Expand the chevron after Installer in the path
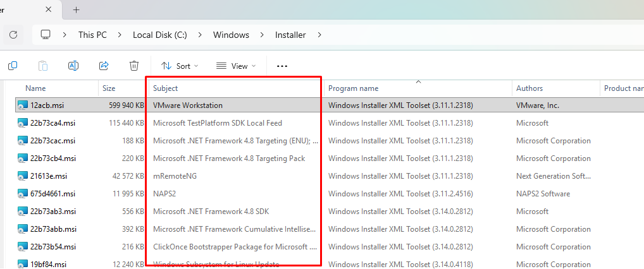This screenshot has height=269, width=644. 319,35
